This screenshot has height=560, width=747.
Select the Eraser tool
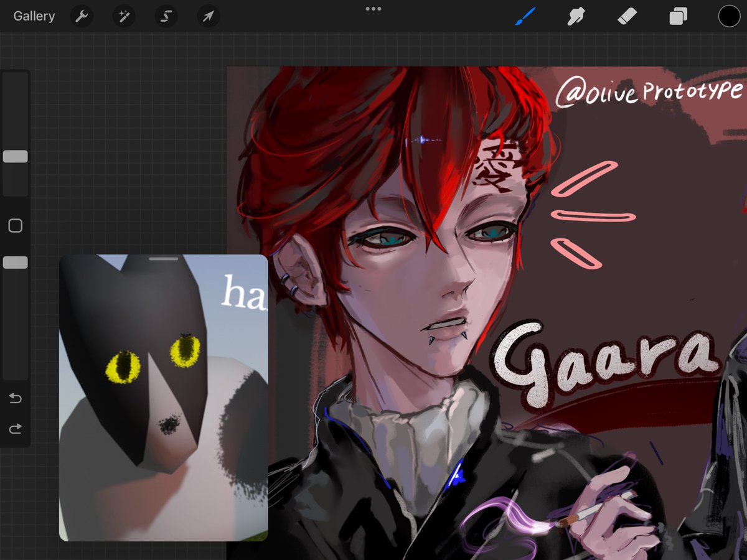[627, 16]
